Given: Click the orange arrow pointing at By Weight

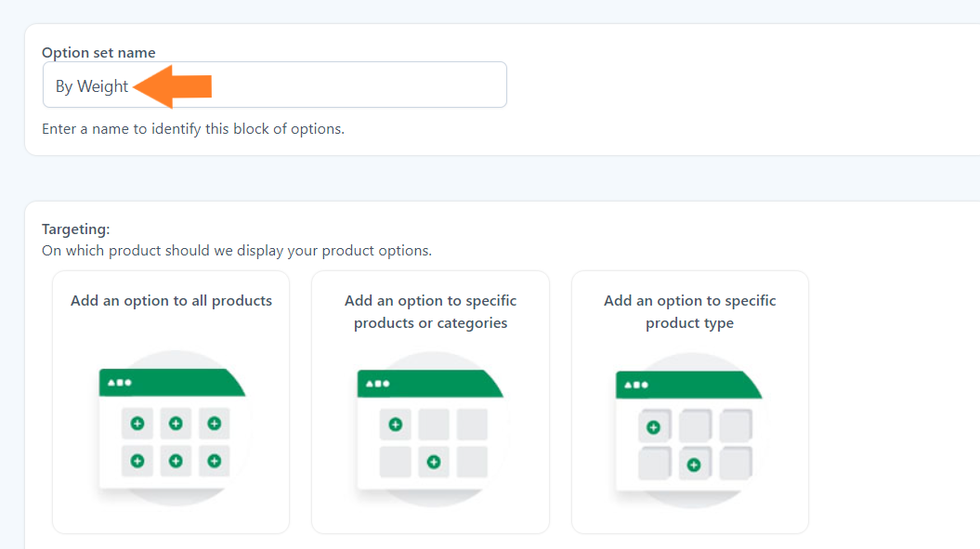Looking at the screenshot, I should coord(173,86).
